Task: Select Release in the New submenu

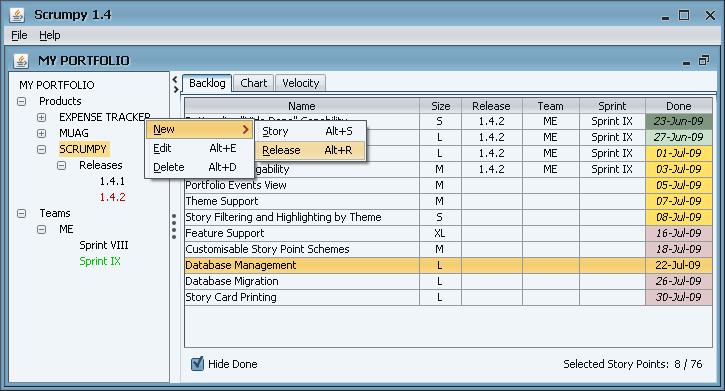Action: point(310,150)
